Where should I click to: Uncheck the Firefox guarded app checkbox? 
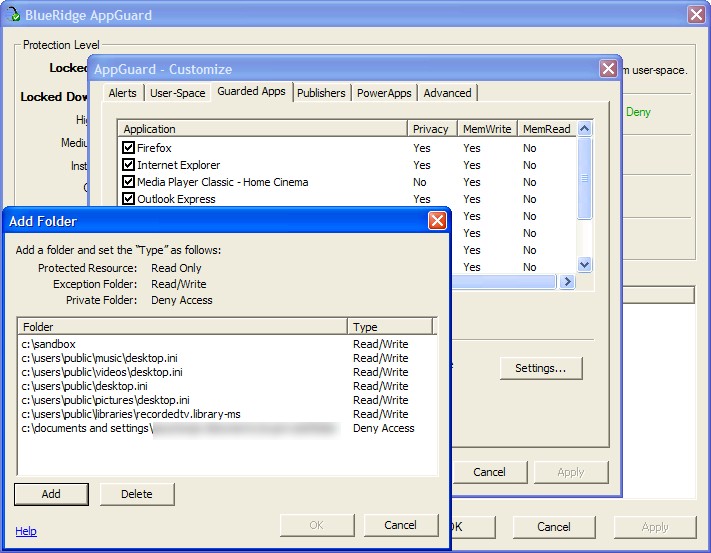tap(128, 147)
